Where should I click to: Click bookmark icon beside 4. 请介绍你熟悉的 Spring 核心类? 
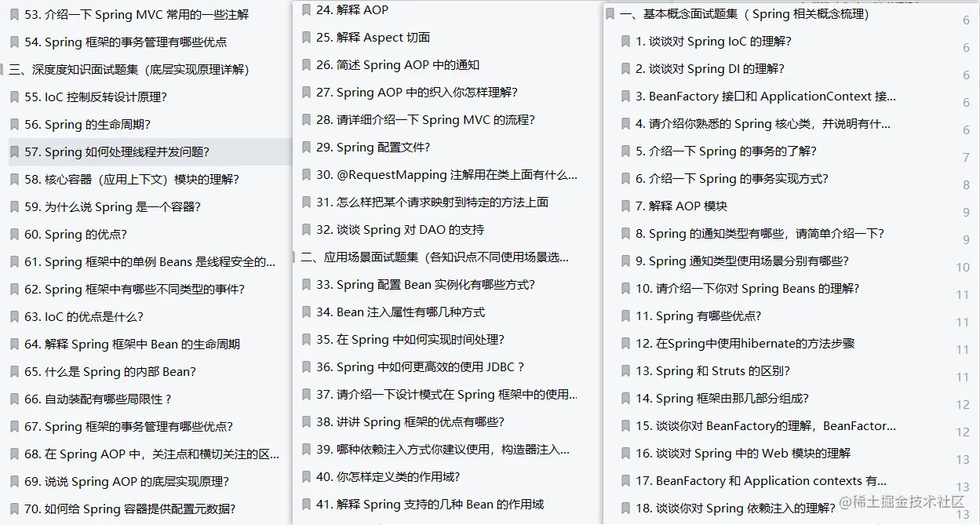[625, 124]
